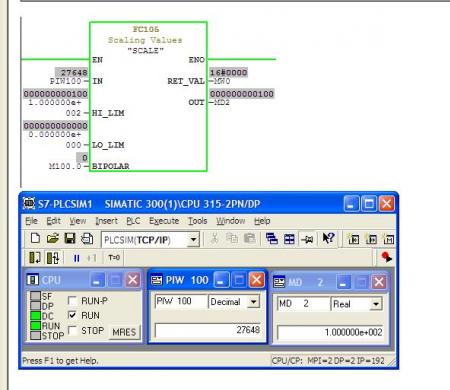Toggle the Always On Top pin icon
This screenshot has height=390, width=450.
click(x=307, y=239)
